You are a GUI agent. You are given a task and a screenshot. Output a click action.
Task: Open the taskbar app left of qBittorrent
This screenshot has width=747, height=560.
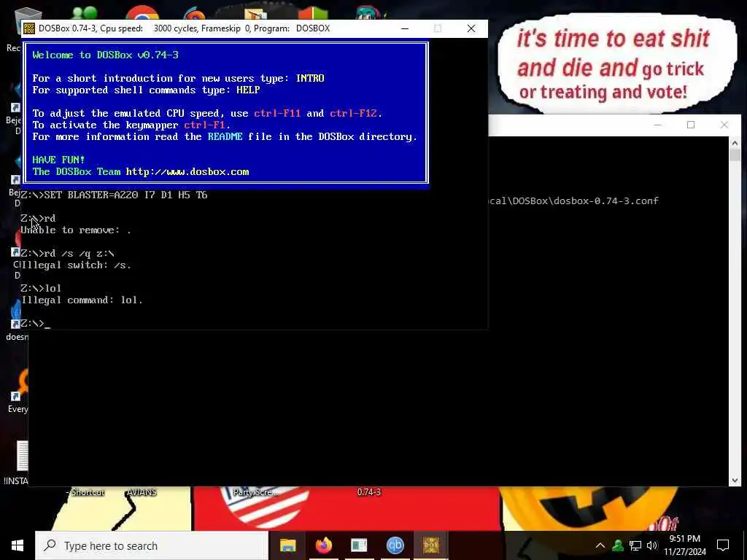(x=359, y=545)
